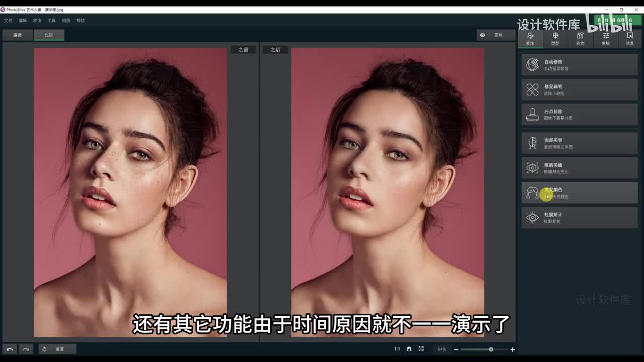Switch to the 塑型 sculpt tab

[555, 39]
